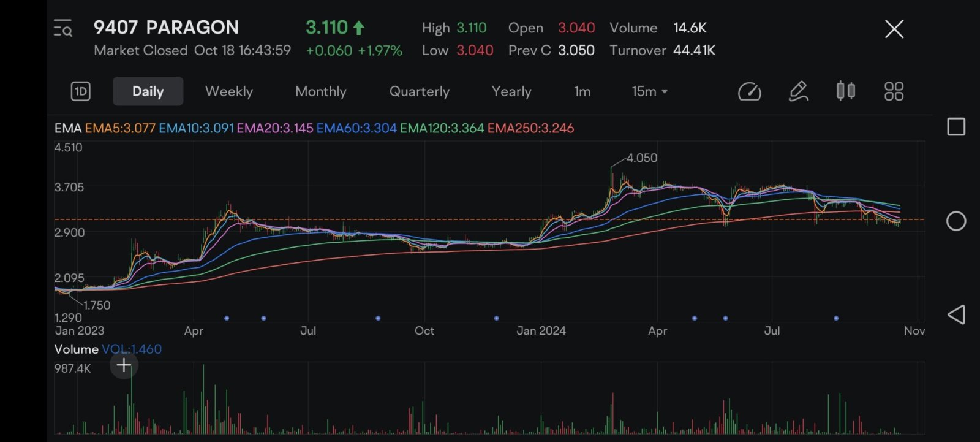Screen dimensions: 980x442
Task: Open candlestick chart type settings
Action: 846,91
